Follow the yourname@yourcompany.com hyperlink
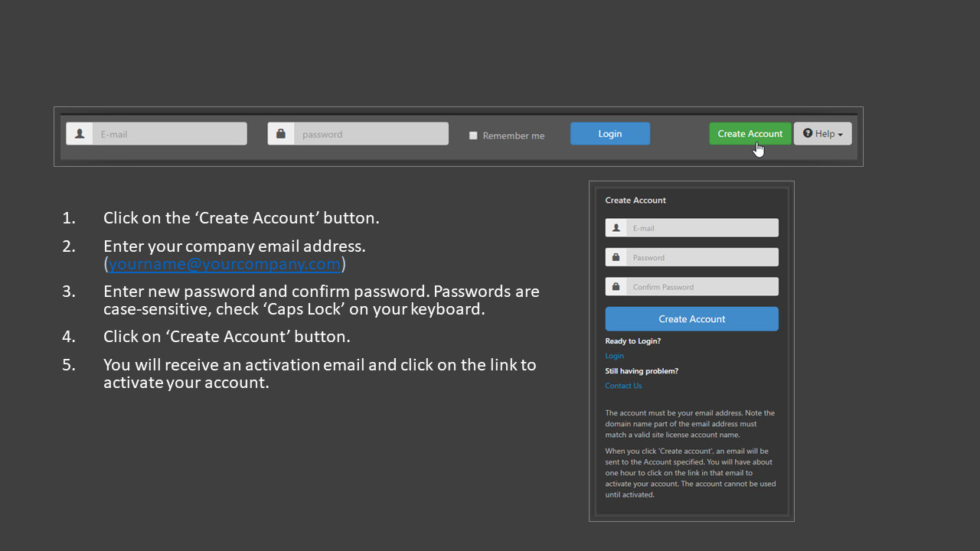The width and height of the screenshot is (980, 551). coord(224,264)
